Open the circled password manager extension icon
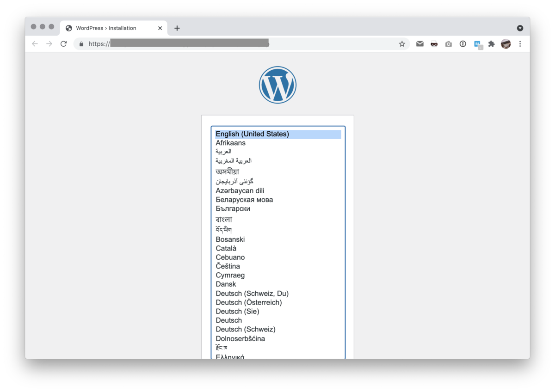The width and height of the screenshot is (555, 392). (463, 44)
